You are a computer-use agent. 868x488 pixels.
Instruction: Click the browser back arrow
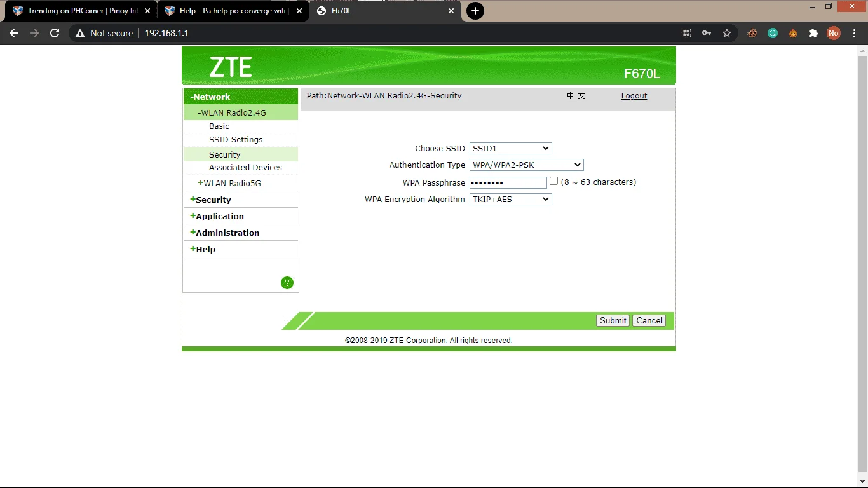tap(14, 33)
